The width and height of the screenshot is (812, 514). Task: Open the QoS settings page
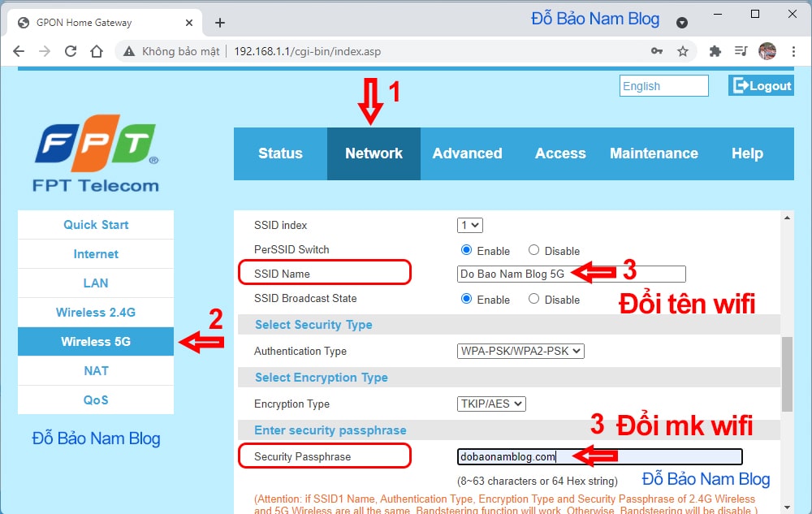pos(96,400)
